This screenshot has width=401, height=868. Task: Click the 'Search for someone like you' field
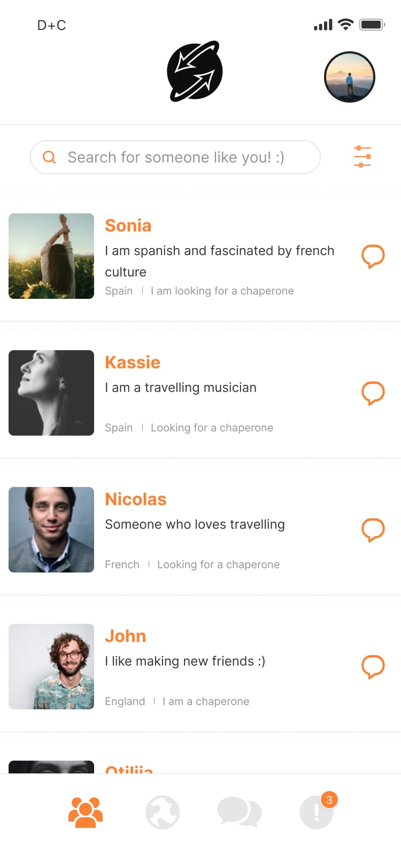(x=175, y=157)
